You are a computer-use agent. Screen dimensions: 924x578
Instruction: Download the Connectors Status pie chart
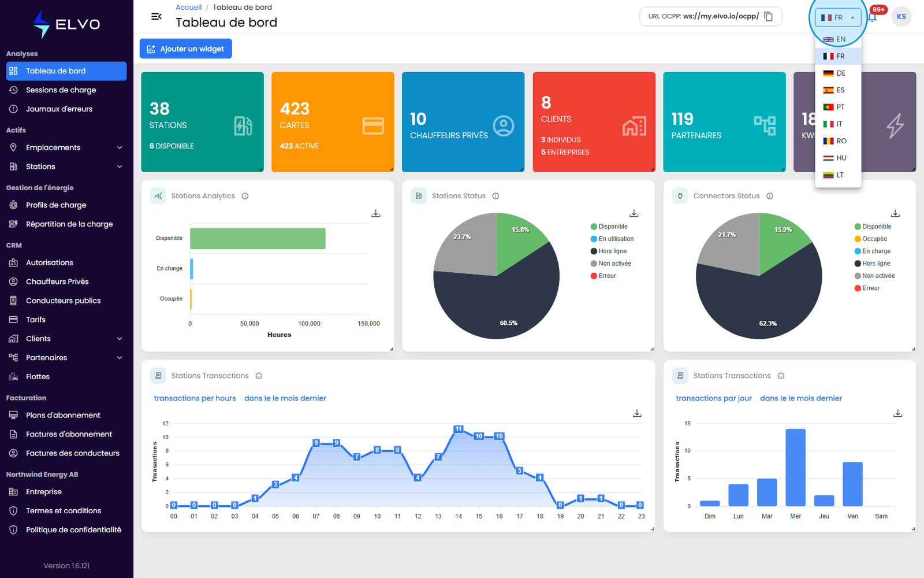click(x=895, y=213)
